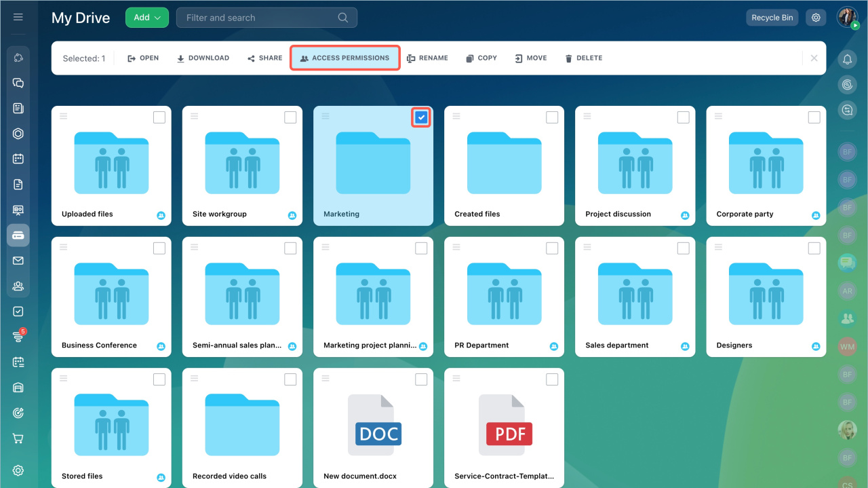The image size is (868, 488).
Task: Click the search magnifier icon
Action: pyautogui.click(x=343, y=18)
